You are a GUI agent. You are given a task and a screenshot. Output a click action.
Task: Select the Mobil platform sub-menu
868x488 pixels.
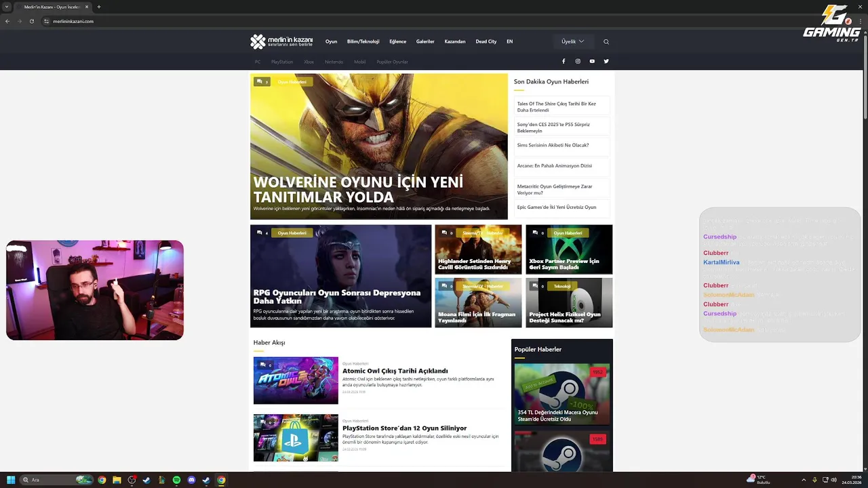point(359,62)
